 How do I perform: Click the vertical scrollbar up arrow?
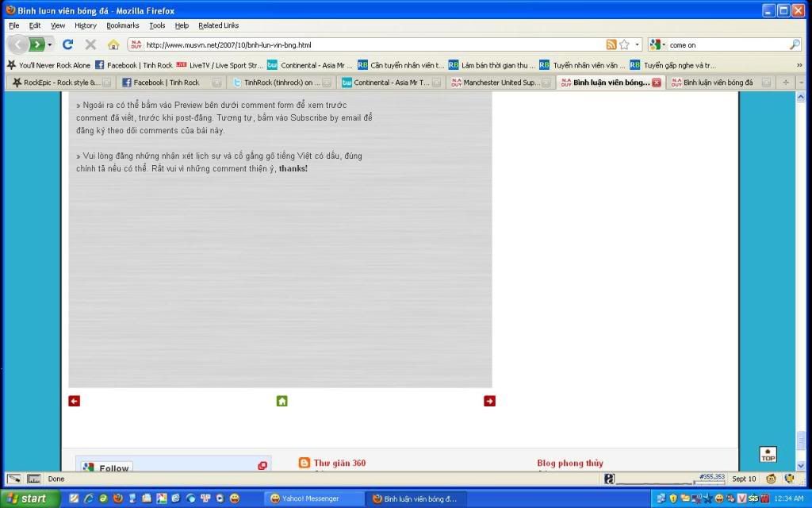[801, 97]
